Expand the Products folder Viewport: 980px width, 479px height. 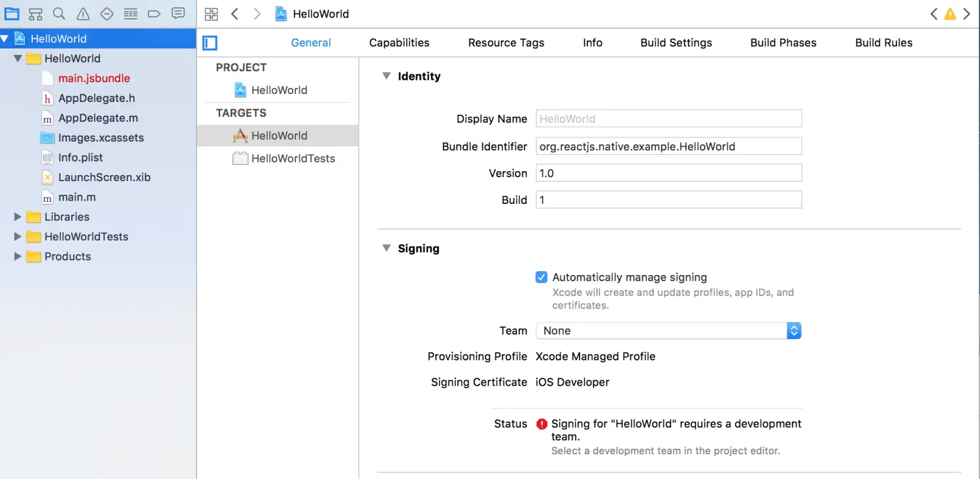click(18, 256)
